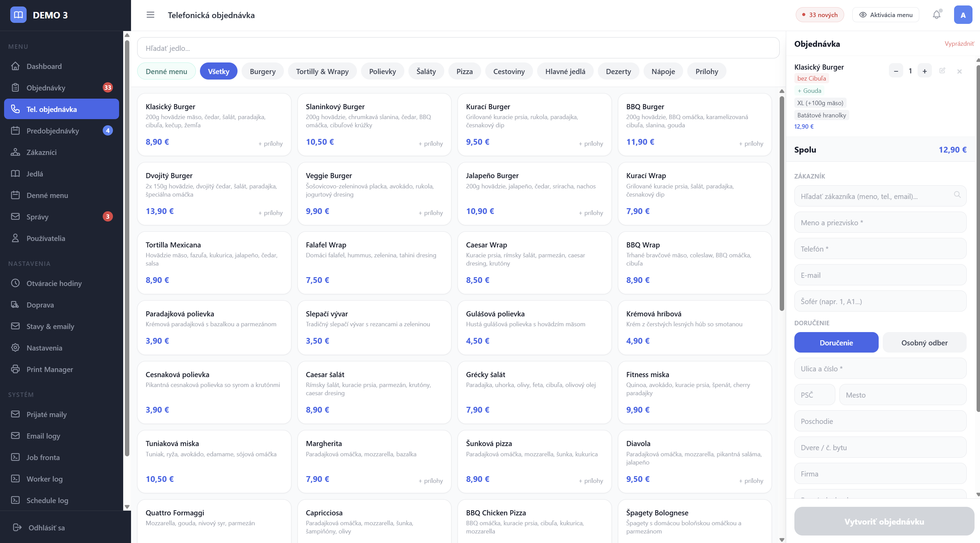This screenshot has width=980, height=543.
Task: Click the user avatar A
Action: click(x=963, y=15)
